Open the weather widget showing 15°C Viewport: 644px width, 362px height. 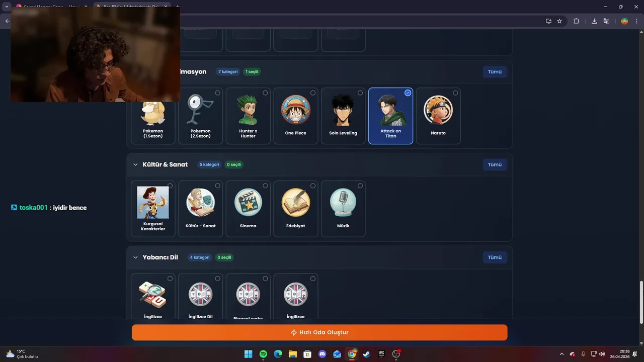coord(22,354)
